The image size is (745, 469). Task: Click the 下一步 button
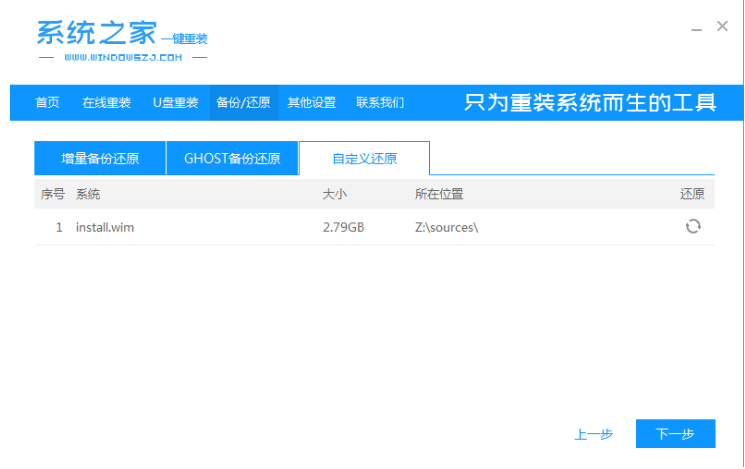(675, 434)
